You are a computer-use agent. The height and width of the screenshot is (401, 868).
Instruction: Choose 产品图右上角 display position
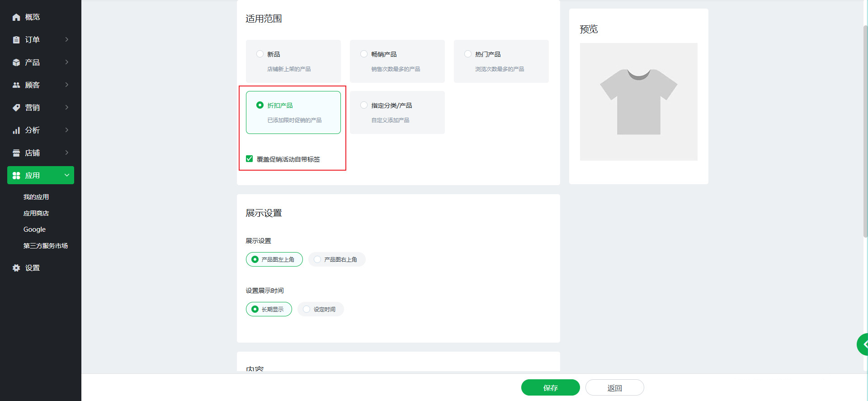pyautogui.click(x=317, y=259)
